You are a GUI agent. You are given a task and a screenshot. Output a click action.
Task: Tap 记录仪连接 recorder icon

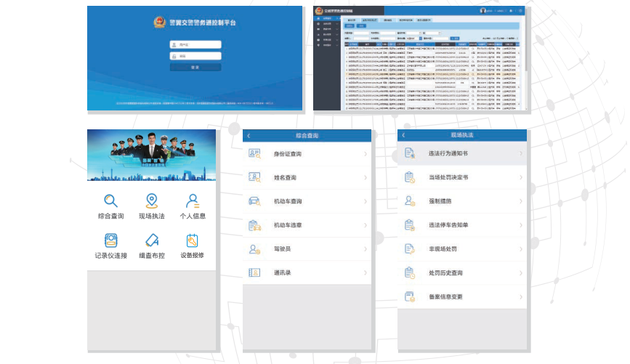point(111,240)
